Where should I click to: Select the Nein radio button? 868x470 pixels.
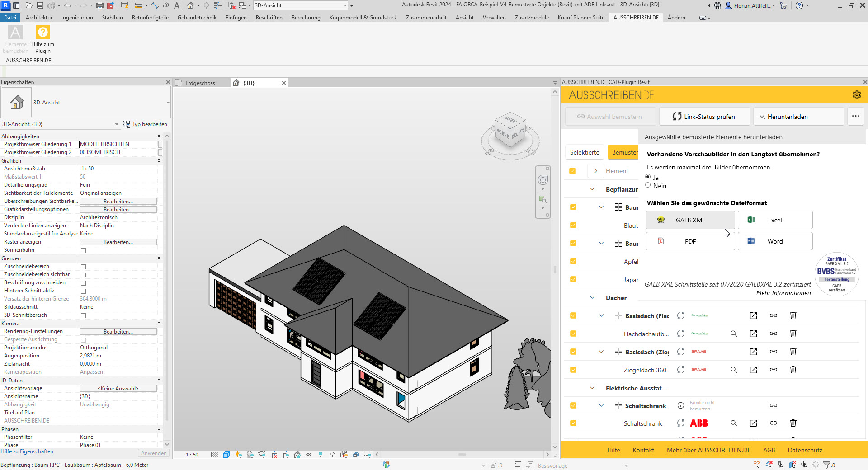pyautogui.click(x=648, y=185)
